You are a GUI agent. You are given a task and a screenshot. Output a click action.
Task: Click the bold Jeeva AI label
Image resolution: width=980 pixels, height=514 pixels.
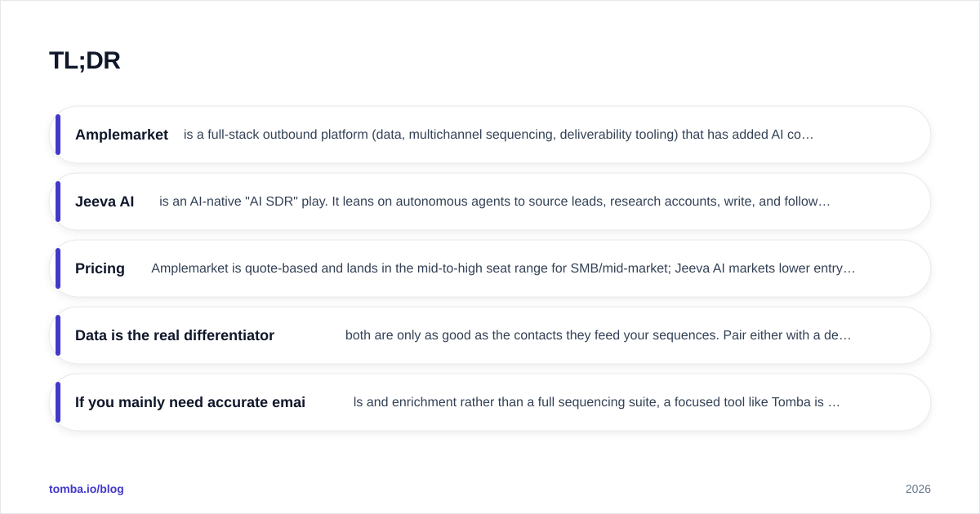pyautogui.click(x=105, y=202)
